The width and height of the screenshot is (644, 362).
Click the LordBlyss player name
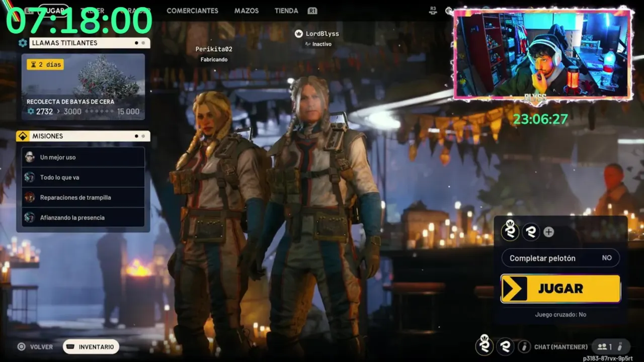point(322,34)
